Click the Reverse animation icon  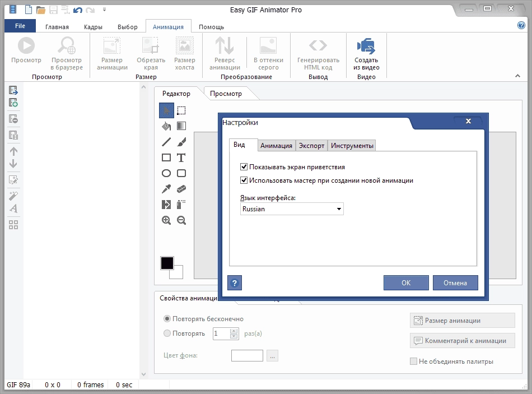(x=224, y=45)
